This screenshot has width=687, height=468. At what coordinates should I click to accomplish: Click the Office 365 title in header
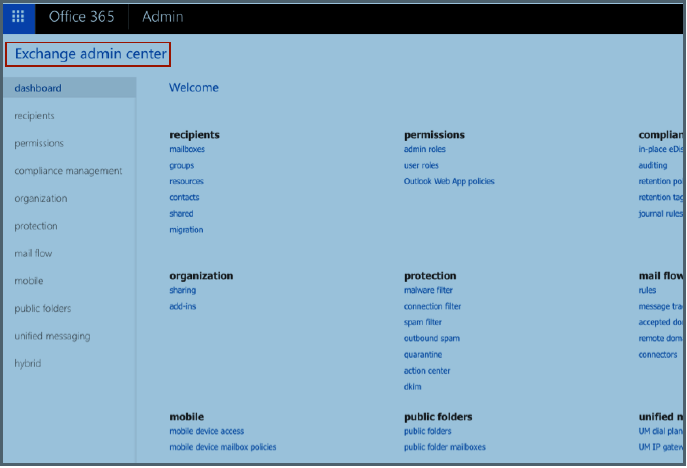click(x=81, y=17)
